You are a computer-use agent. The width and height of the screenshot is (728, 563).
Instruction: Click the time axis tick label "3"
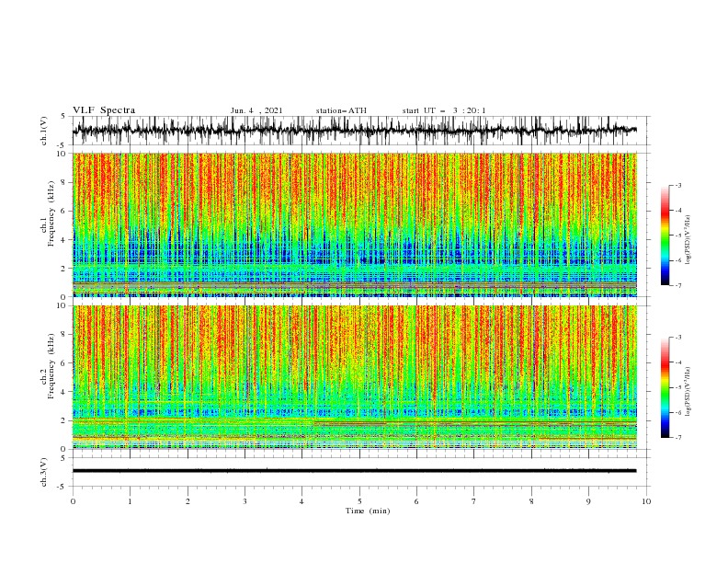[x=245, y=501]
